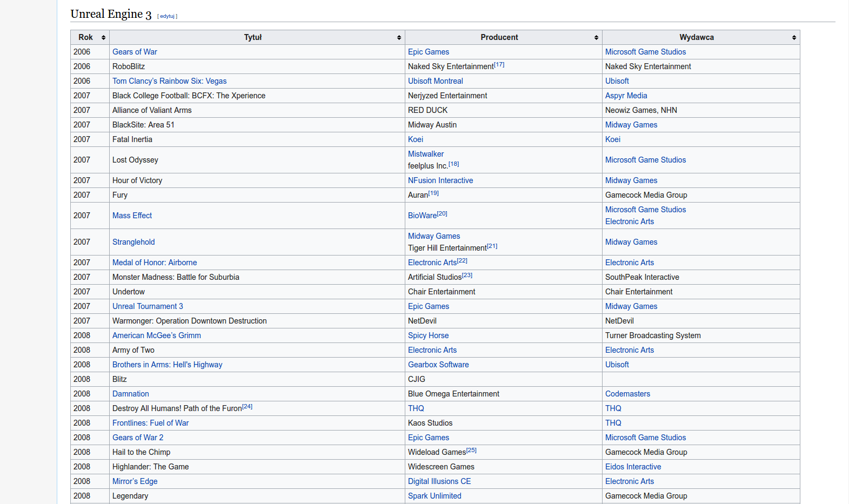Open the Ubisoft Montreal producer link
849x504 pixels.
435,81
